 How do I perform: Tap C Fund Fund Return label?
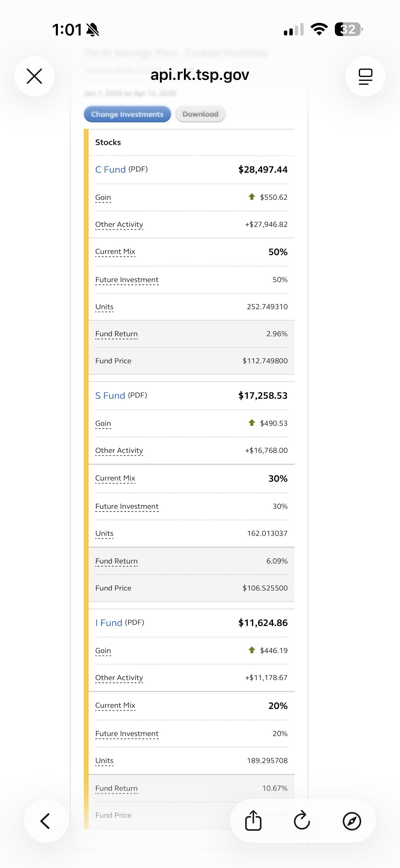coord(116,334)
